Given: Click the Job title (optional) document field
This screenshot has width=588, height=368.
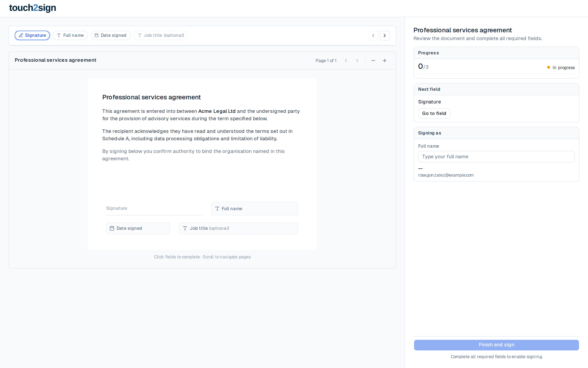Looking at the screenshot, I should pyautogui.click(x=239, y=228).
